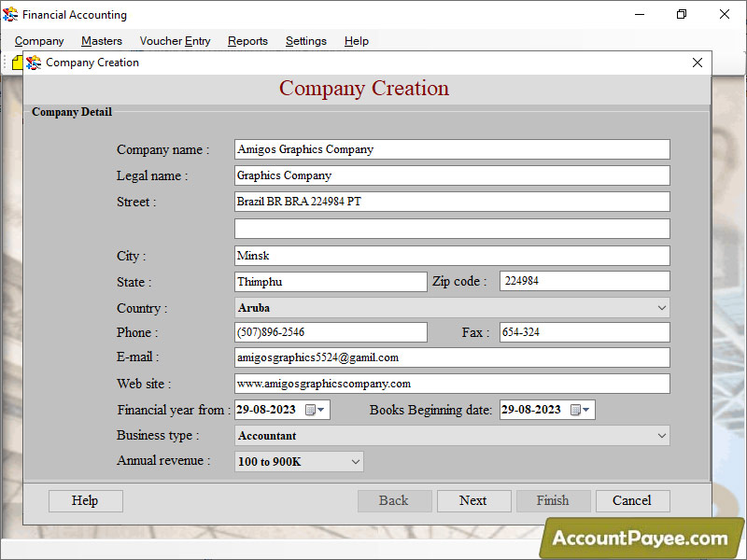Screen dimensions: 747x560
Task: Click the AccountPayee.com logo
Action: 644,539
